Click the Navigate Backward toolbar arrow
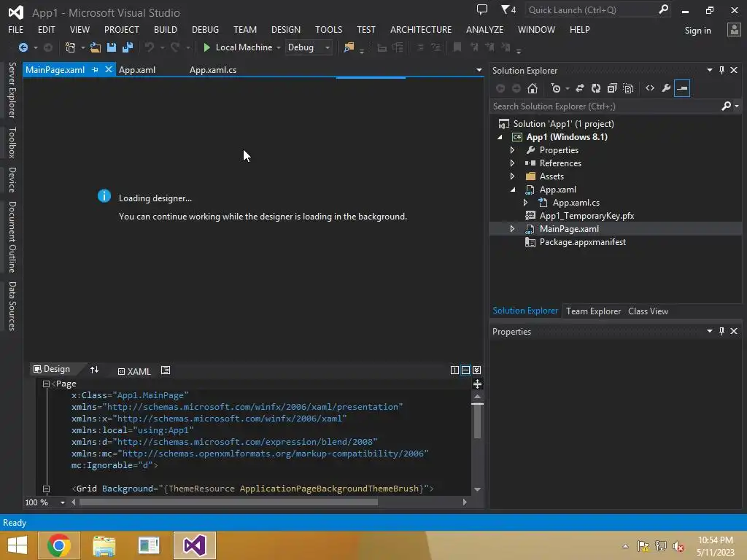The image size is (747, 560). point(23,47)
